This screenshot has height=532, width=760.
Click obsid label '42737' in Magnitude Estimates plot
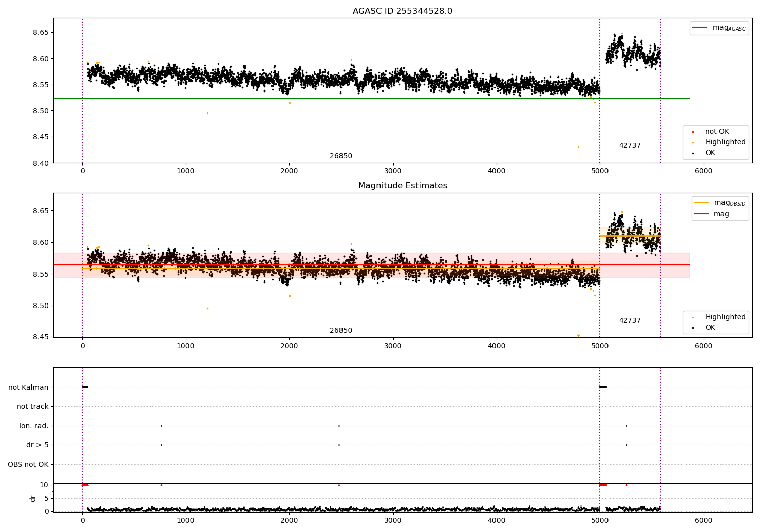pyautogui.click(x=630, y=321)
